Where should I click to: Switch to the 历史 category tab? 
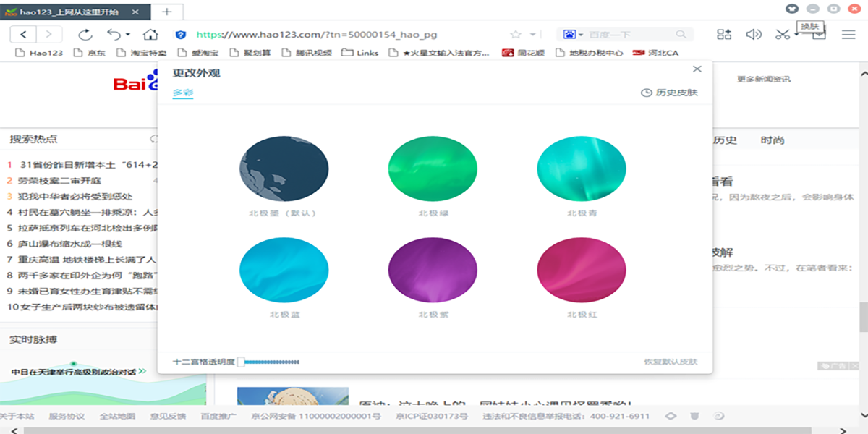pyautogui.click(x=724, y=140)
